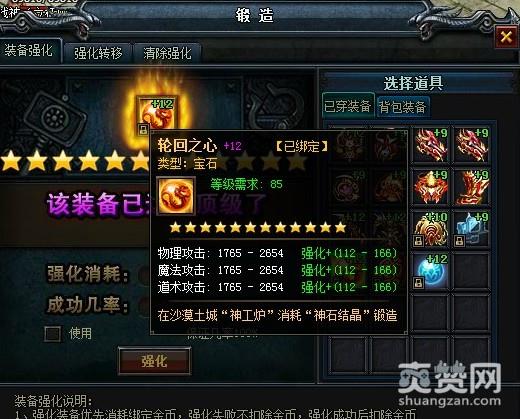Screen dimensions: 520x419
Task: Show 背包装备 backpack items list
Action: [402, 107]
